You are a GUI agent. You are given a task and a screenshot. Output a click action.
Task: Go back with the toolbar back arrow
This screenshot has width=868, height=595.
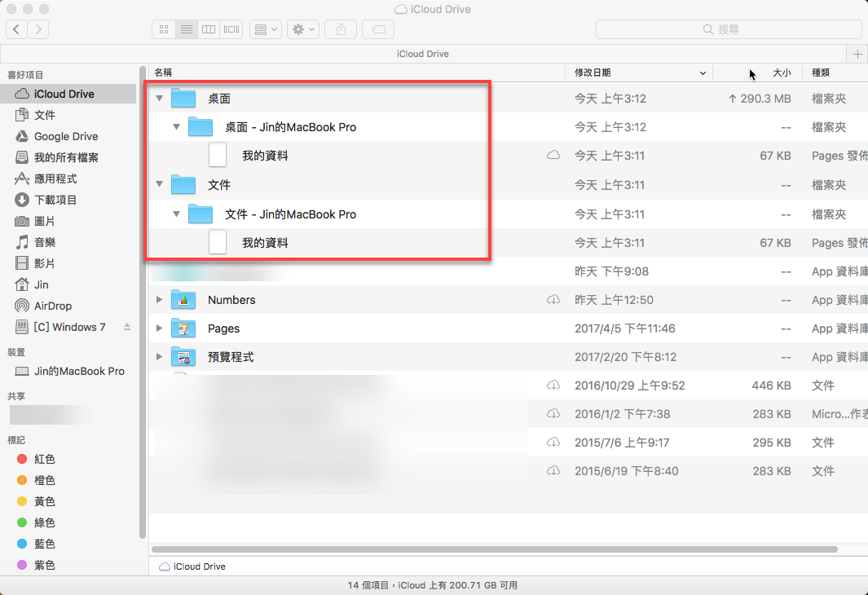[16, 29]
